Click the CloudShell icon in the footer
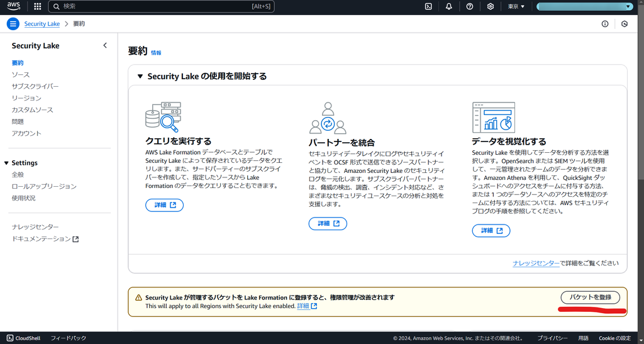644x344 pixels. (x=10, y=338)
